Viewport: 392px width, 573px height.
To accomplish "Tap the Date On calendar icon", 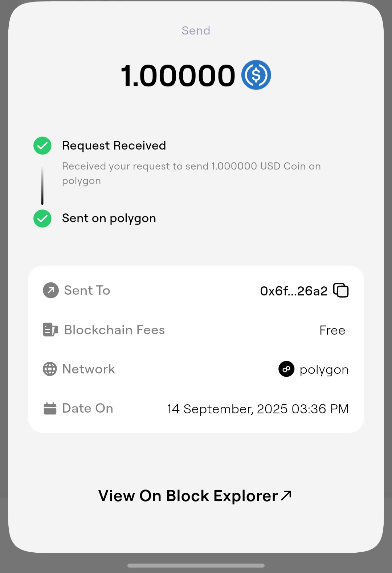I will coord(50,408).
